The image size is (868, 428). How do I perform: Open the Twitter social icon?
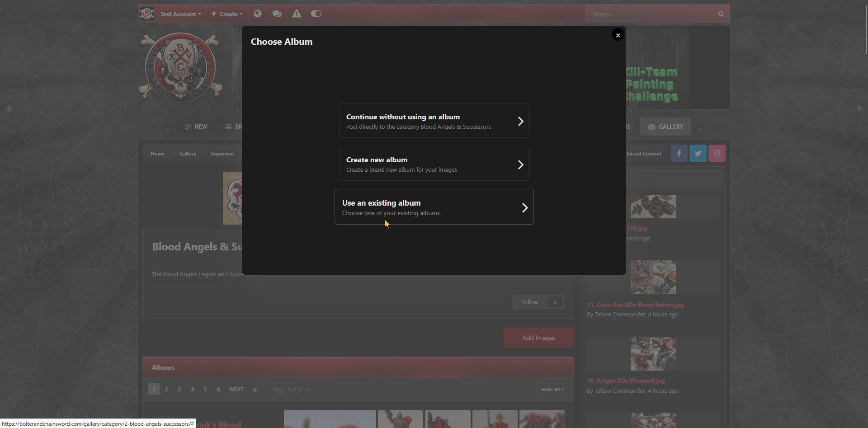pos(698,154)
